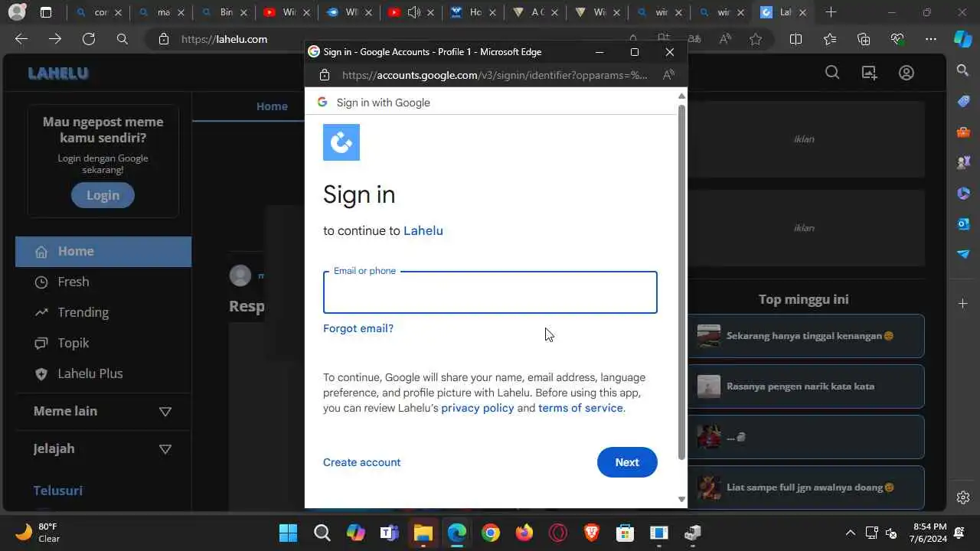
Task: Open sidebar settings gear icon
Action: click(963, 497)
